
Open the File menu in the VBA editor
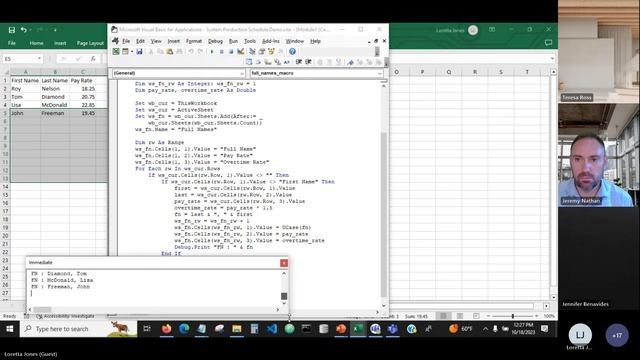126,41
